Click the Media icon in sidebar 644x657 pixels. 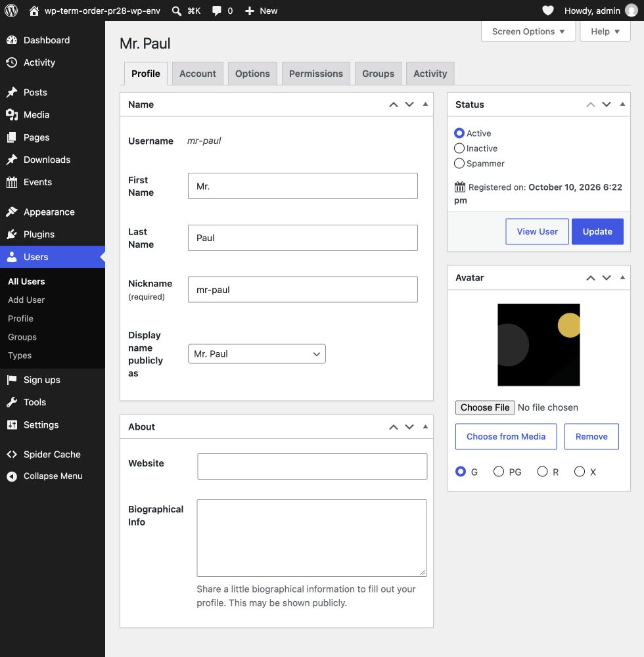click(12, 115)
